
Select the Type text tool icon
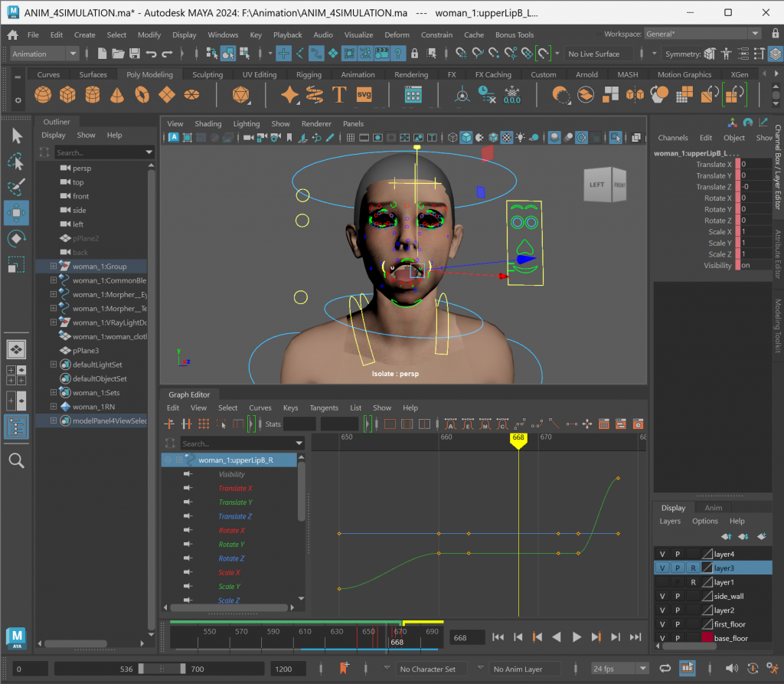[339, 95]
